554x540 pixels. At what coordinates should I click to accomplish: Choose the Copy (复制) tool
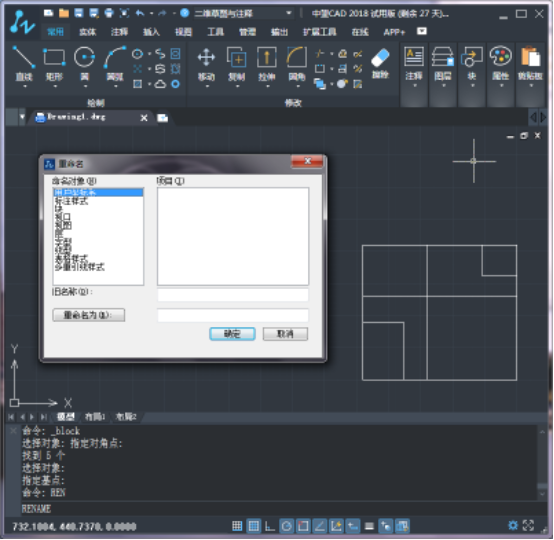[x=236, y=65]
